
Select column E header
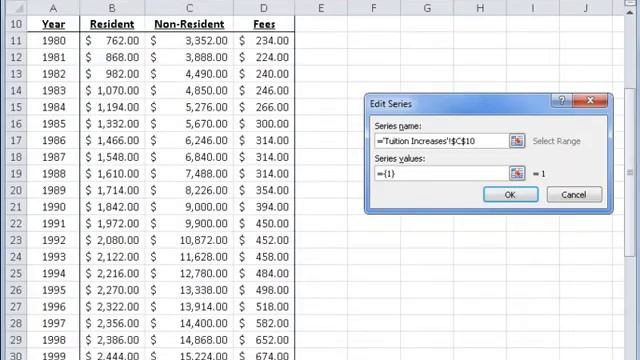point(321,8)
